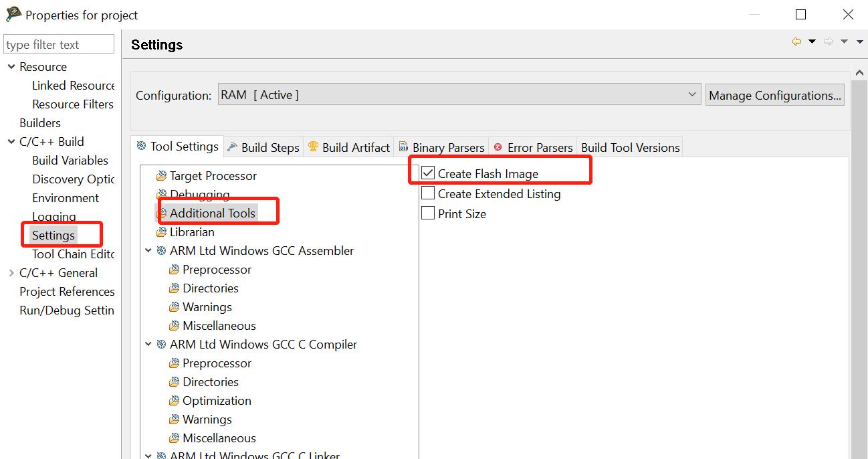
Task: Enable the Print Size option
Action: point(427,213)
